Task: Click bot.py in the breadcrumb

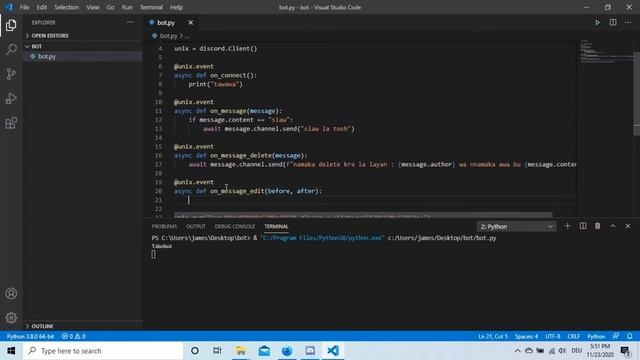Action: (169, 36)
